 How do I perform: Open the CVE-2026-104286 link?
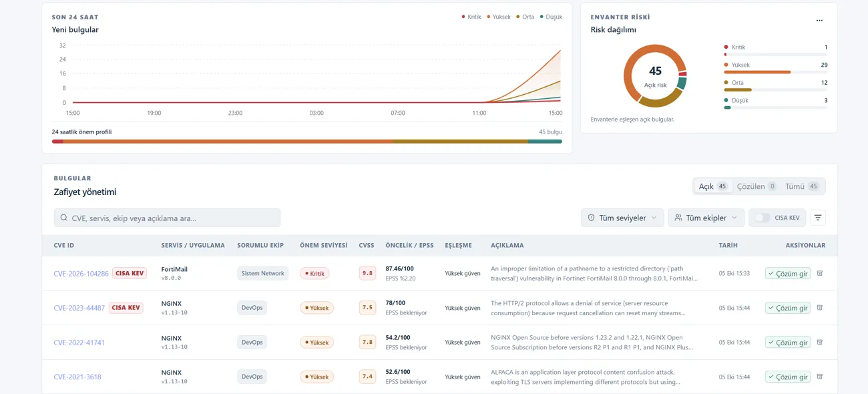click(x=81, y=274)
